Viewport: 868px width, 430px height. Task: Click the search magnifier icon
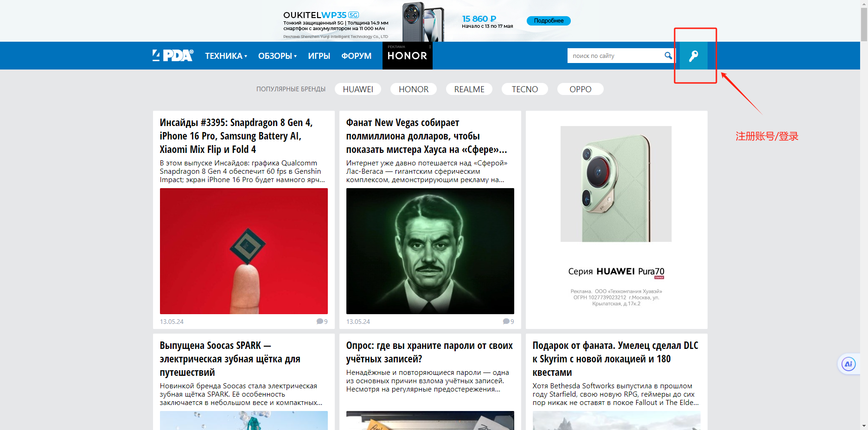click(668, 56)
